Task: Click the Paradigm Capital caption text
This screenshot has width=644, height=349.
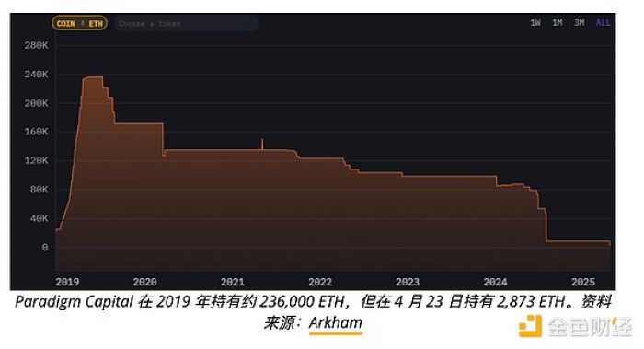Action: tap(75, 302)
